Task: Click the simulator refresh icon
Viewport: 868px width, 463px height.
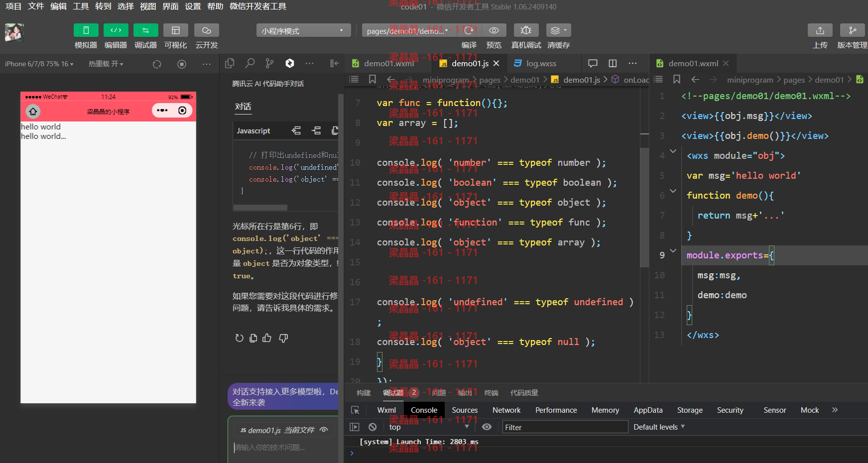Action: click(x=157, y=64)
